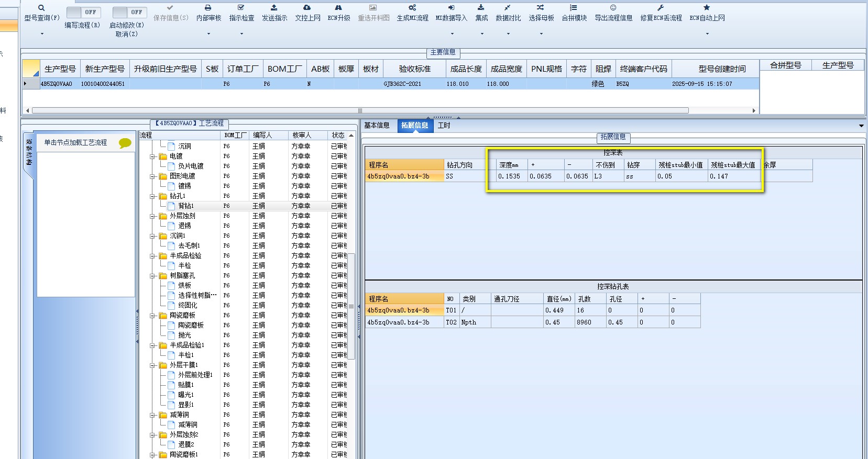Click the Npth cell in T02 row

click(x=475, y=322)
